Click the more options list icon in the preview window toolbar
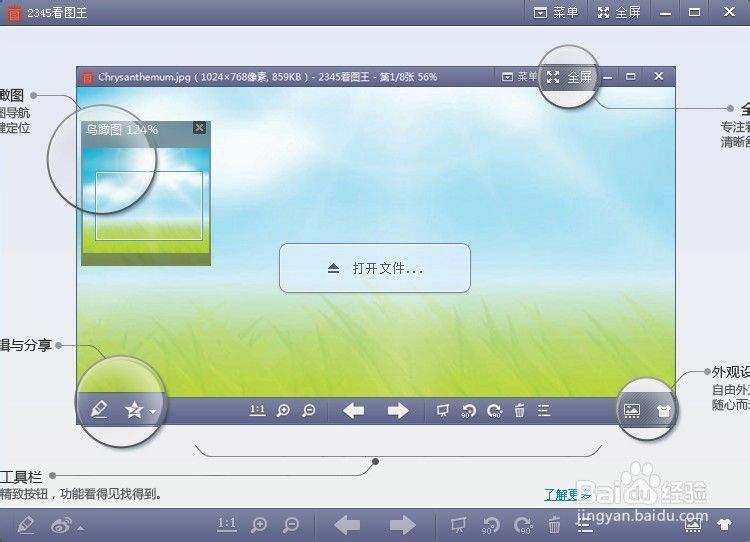The height and width of the screenshot is (542, 750). point(544,410)
